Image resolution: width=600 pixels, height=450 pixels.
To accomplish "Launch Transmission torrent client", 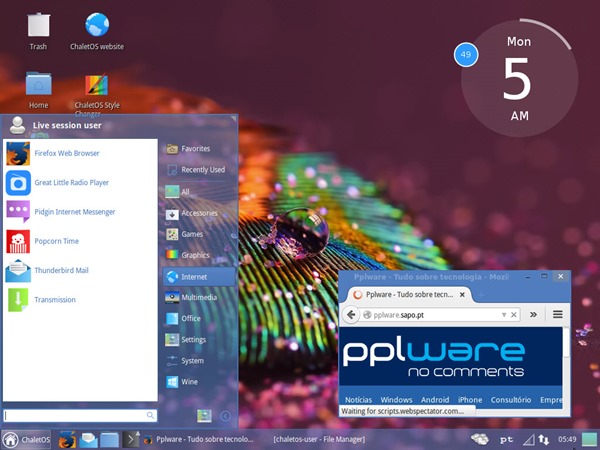I will pyautogui.click(x=80, y=300).
